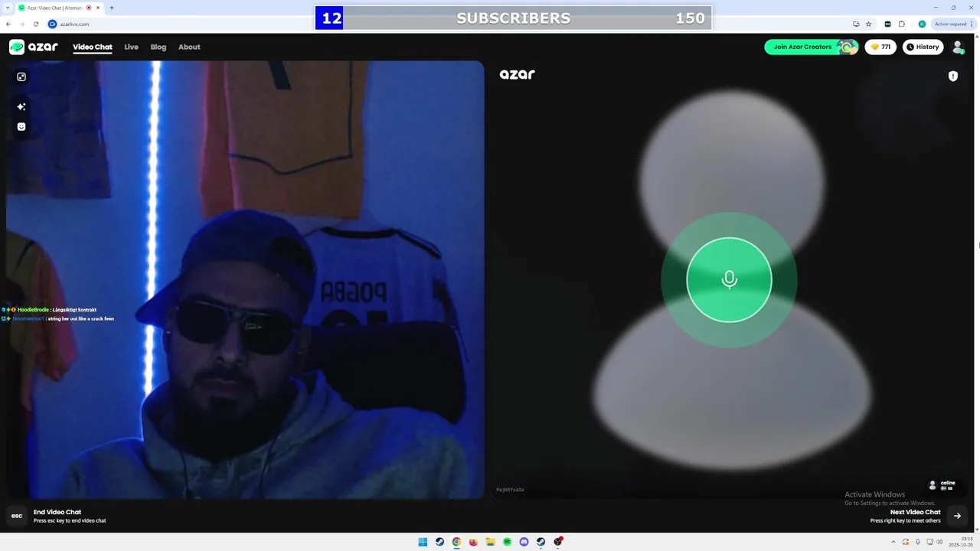Click the Chrome taskbar icon
980x551 pixels.
pyautogui.click(x=456, y=542)
